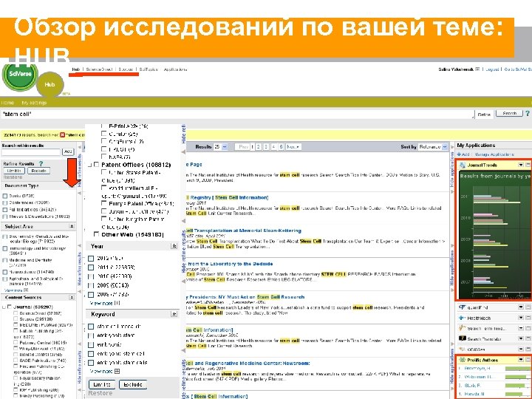Image resolution: width=532 pixels, height=399 pixels.
Task: Click the Add button under Search within results
Action: [68, 151]
